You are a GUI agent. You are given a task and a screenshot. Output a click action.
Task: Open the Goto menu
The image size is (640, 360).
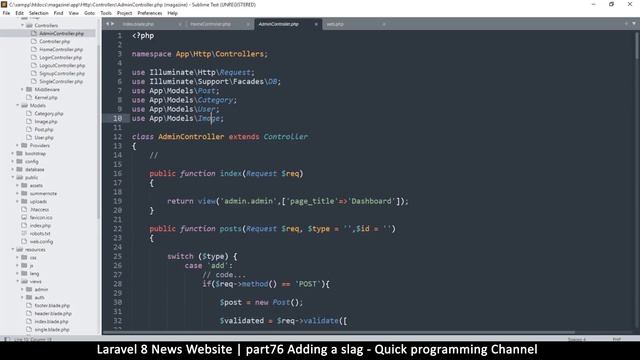89,13
